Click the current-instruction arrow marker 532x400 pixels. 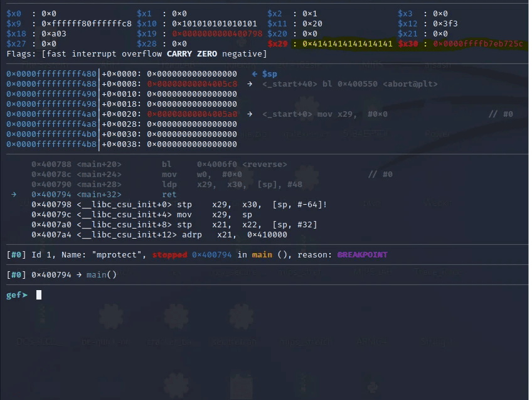pyautogui.click(x=14, y=194)
